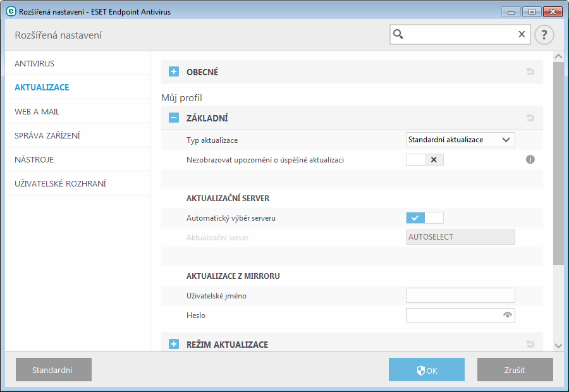569x392 pixels.
Task: Reveal password with the eye icon
Action: tap(507, 315)
